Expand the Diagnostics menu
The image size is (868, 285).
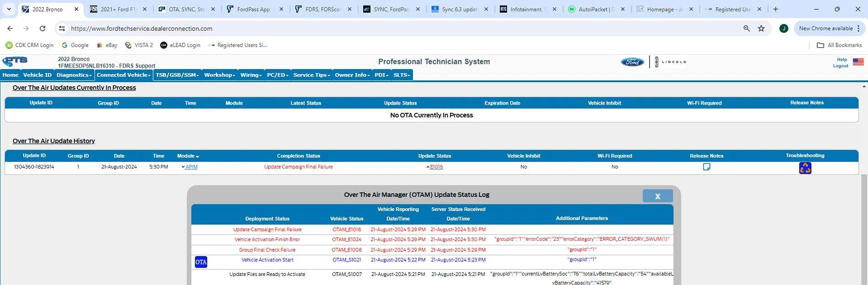[x=74, y=75]
